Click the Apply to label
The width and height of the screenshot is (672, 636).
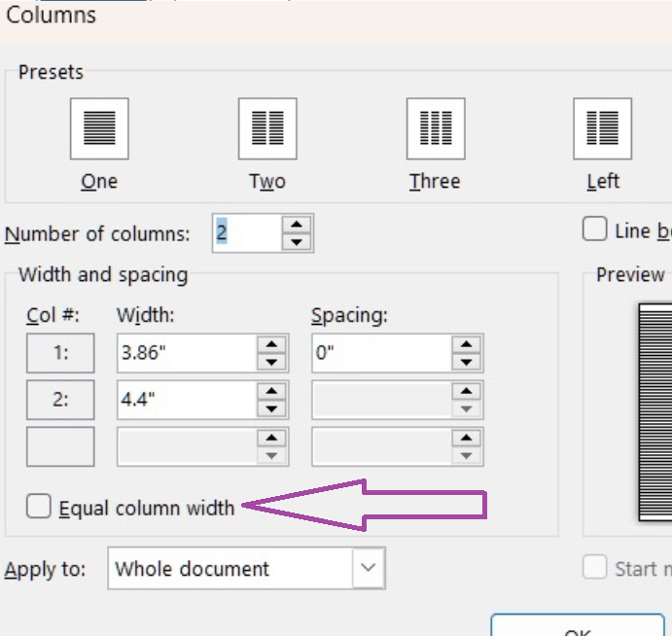45,570
